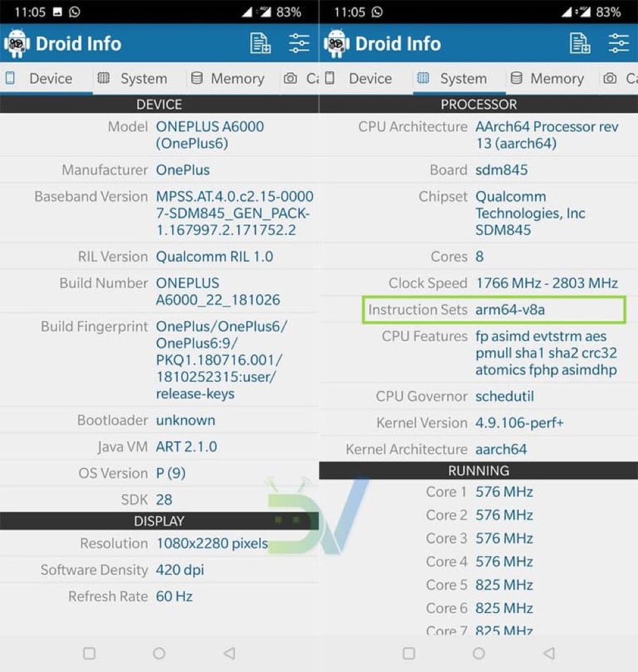The height and width of the screenshot is (672, 638).
Task: Tap the CPU Governor value schedutil
Action: point(504,396)
